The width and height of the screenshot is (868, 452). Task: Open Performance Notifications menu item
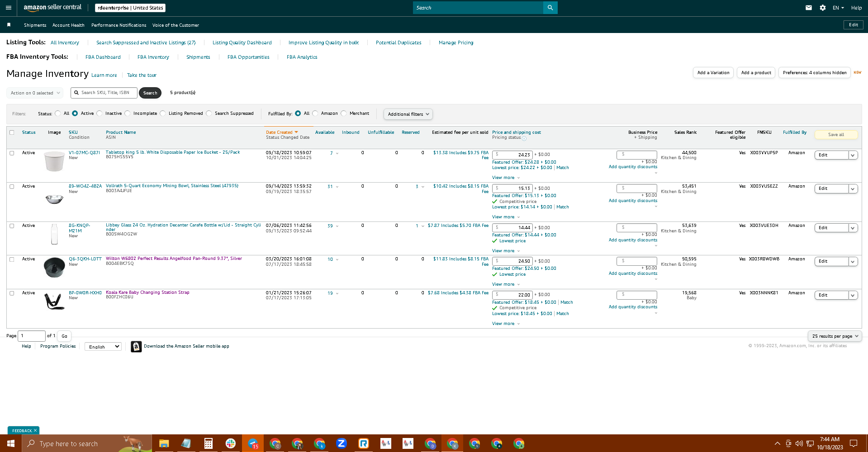pos(119,25)
